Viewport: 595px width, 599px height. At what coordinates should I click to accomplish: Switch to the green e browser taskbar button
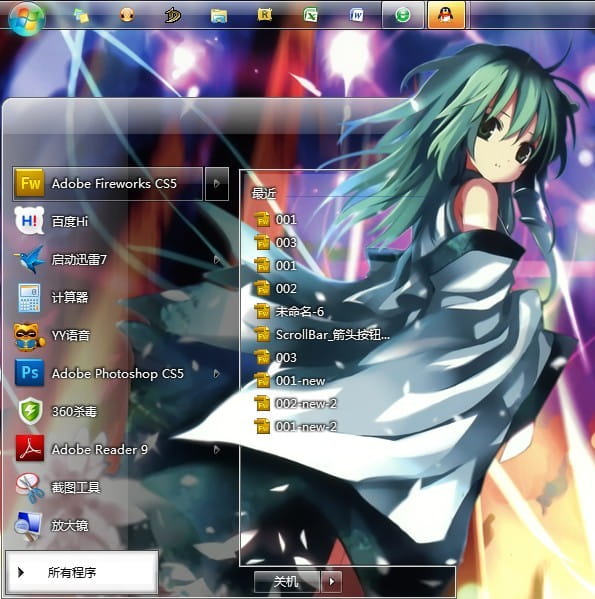(403, 15)
